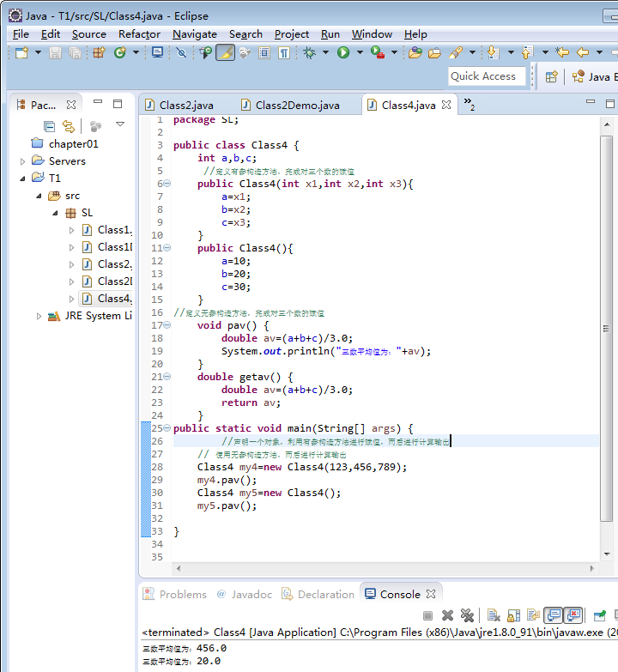Screen dimensions: 618x672
Task: Click Remove All Terminated Launches in Console
Action: coord(467,615)
